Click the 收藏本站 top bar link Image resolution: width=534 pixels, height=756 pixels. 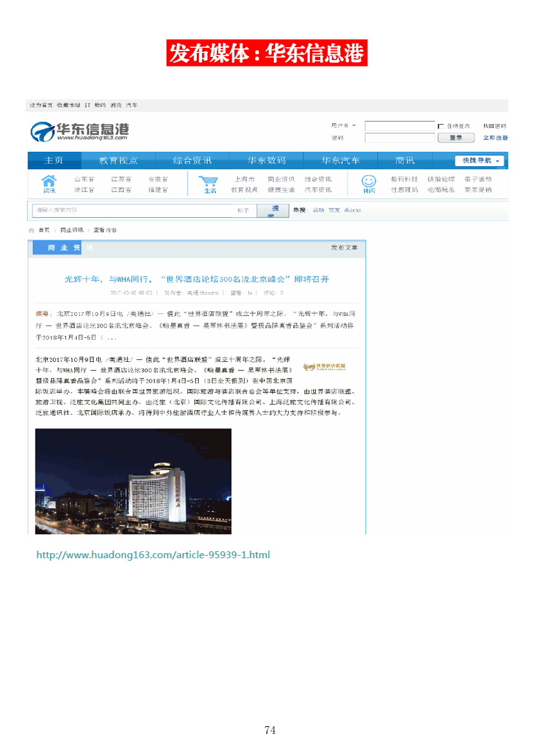pyautogui.click(x=68, y=105)
